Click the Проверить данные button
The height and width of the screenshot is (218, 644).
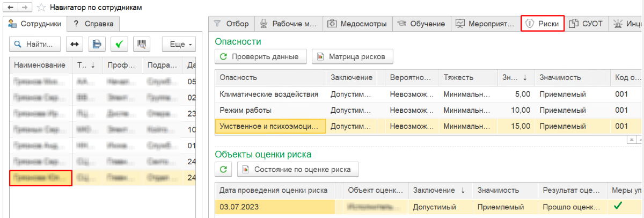point(261,56)
